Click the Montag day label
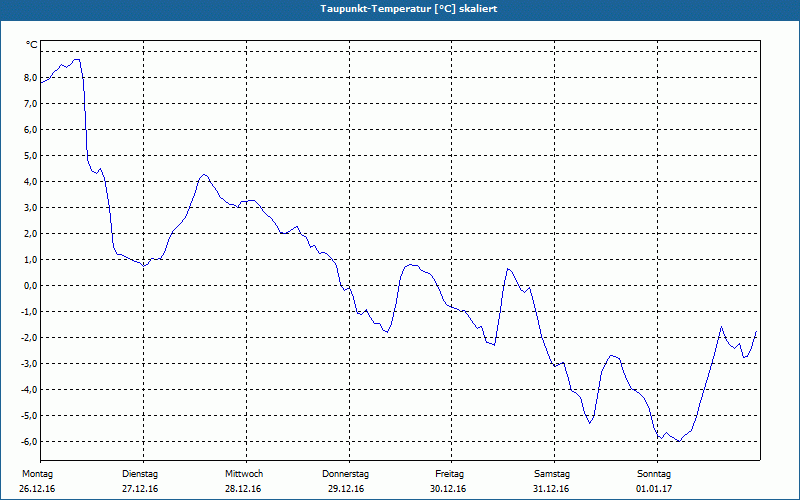This screenshot has width=800, height=500. click(x=37, y=474)
